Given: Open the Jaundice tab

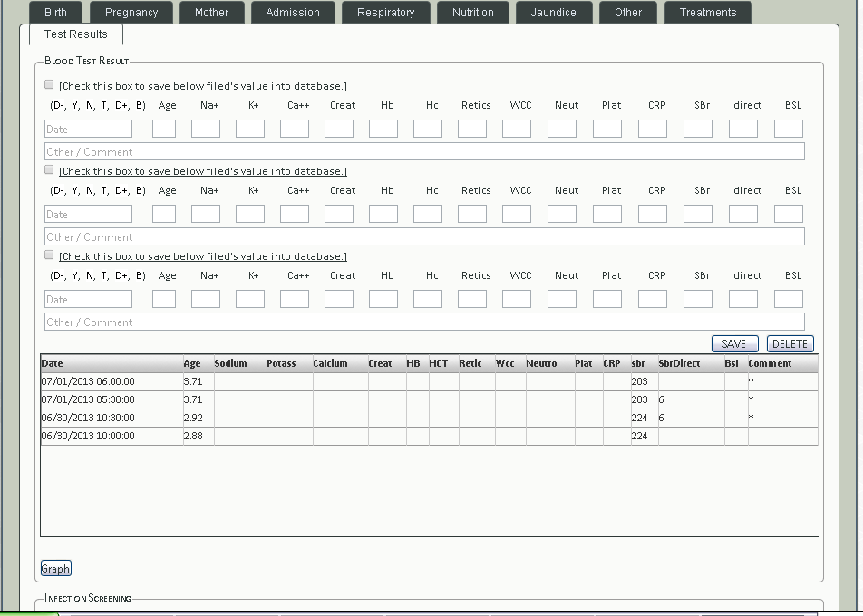Looking at the screenshot, I should click(x=553, y=13).
